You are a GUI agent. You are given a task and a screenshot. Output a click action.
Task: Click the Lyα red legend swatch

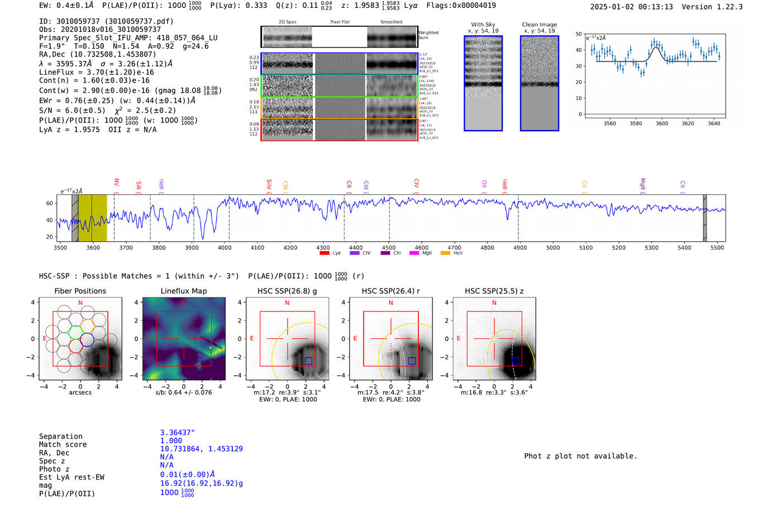click(324, 253)
